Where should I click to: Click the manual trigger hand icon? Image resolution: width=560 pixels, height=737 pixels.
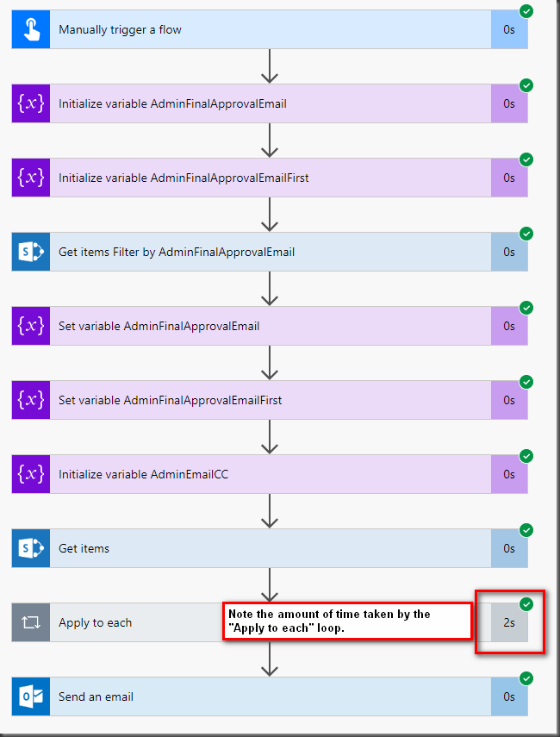coord(31,30)
